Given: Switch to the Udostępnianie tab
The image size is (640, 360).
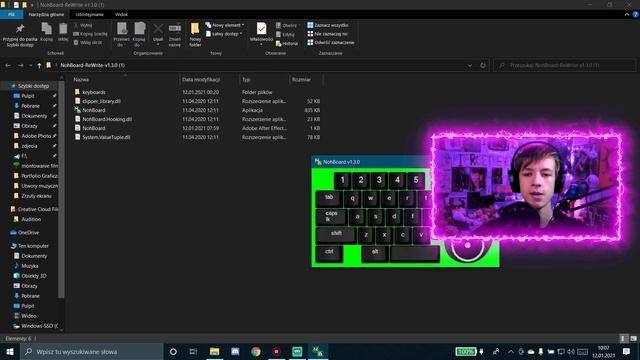Looking at the screenshot, I should tap(89, 14).
